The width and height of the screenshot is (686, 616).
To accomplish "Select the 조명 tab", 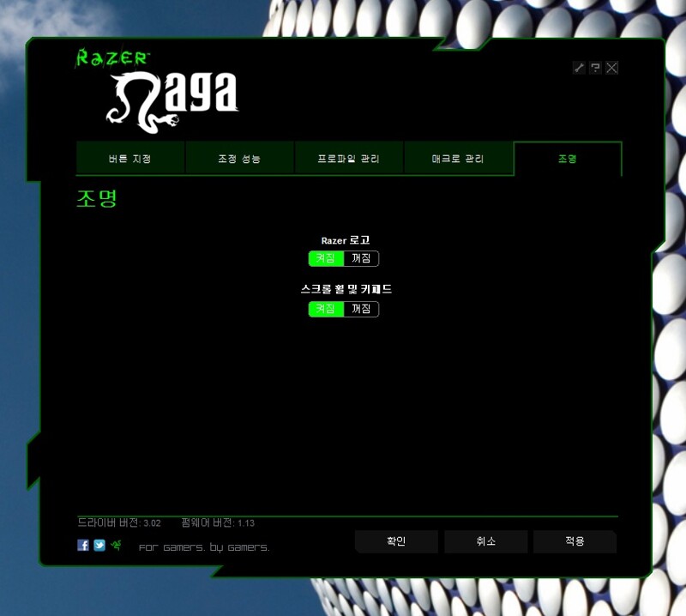I will point(568,159).
